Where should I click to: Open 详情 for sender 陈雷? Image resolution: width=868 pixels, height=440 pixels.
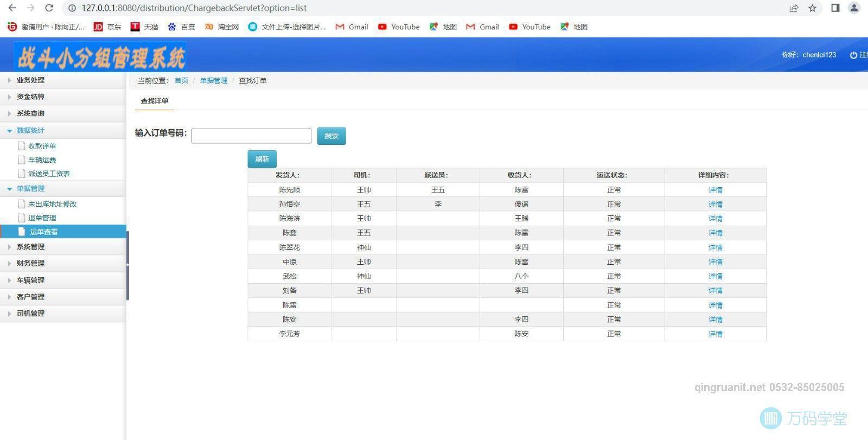(x=715, y=305)
